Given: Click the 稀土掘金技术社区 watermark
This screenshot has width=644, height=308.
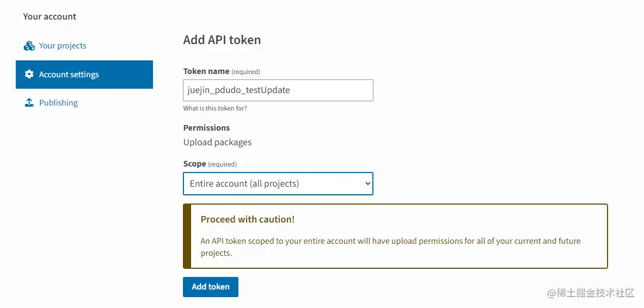Looking at the screenshot, I should (x=591, y=293).
